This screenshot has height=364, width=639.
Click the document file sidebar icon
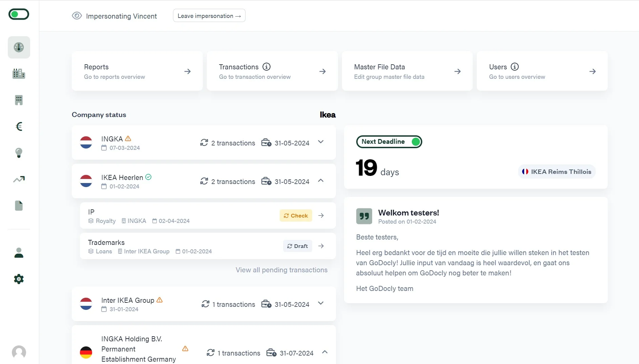pyautogui.click(x=19, y=206)
